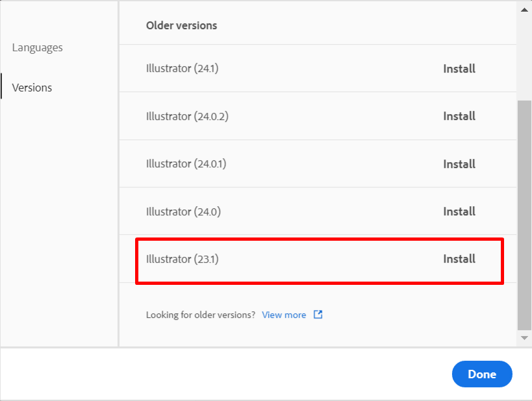
Task: Select the Illustrator (24.0) version label
Action: coord(183,212)
